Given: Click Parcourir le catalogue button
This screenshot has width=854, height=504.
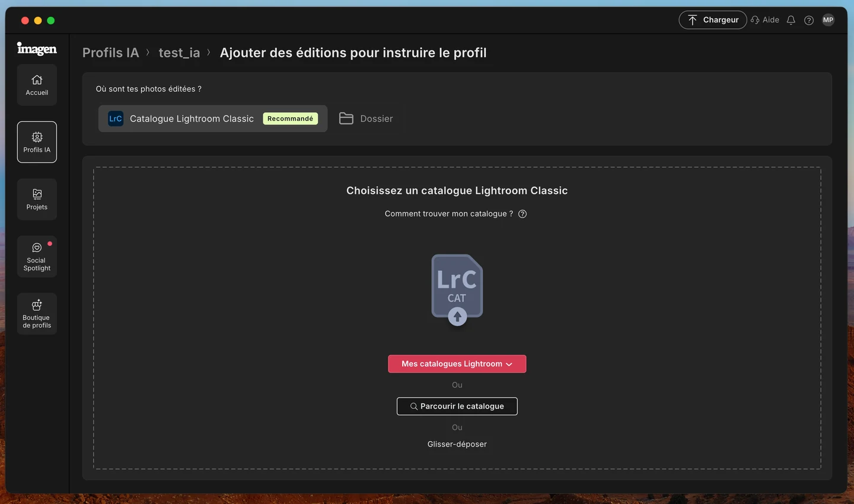Looking at the screenshot, I should click(x=457, y=406).
